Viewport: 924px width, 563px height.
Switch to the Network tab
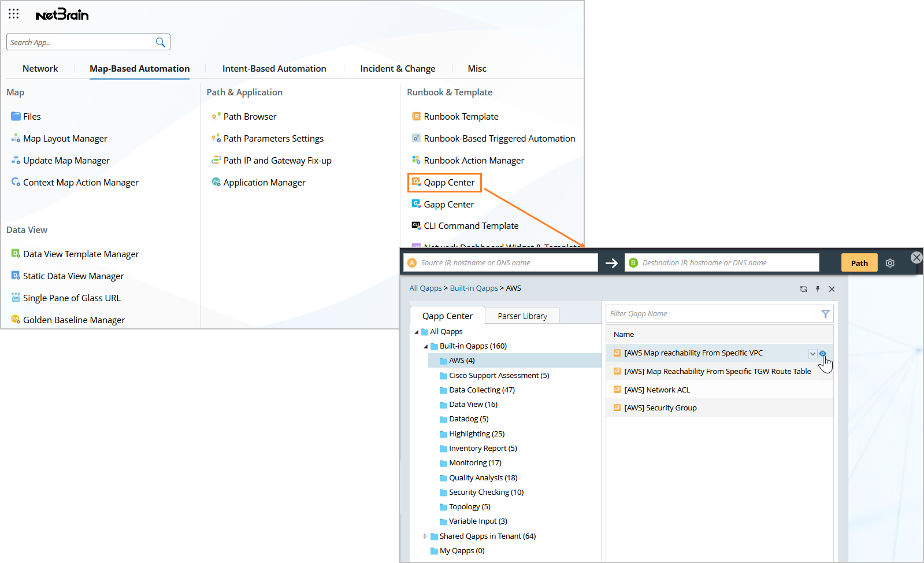click(40, 68)
